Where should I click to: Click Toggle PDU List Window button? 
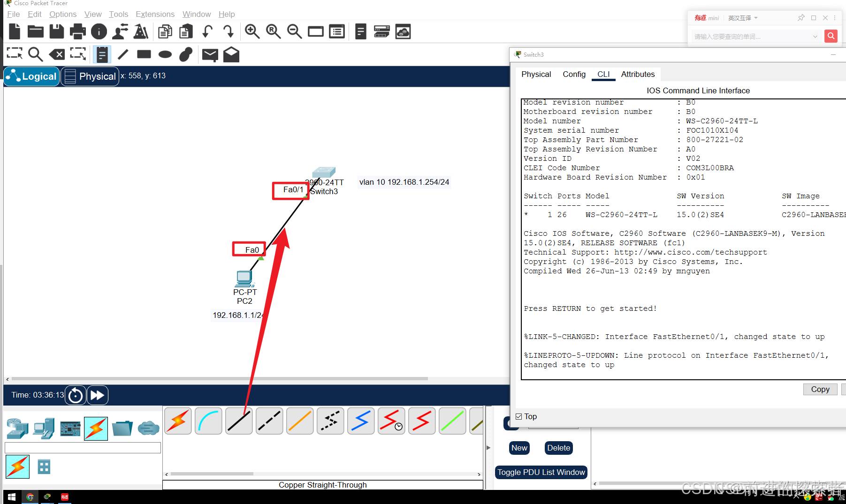(541, 472)
